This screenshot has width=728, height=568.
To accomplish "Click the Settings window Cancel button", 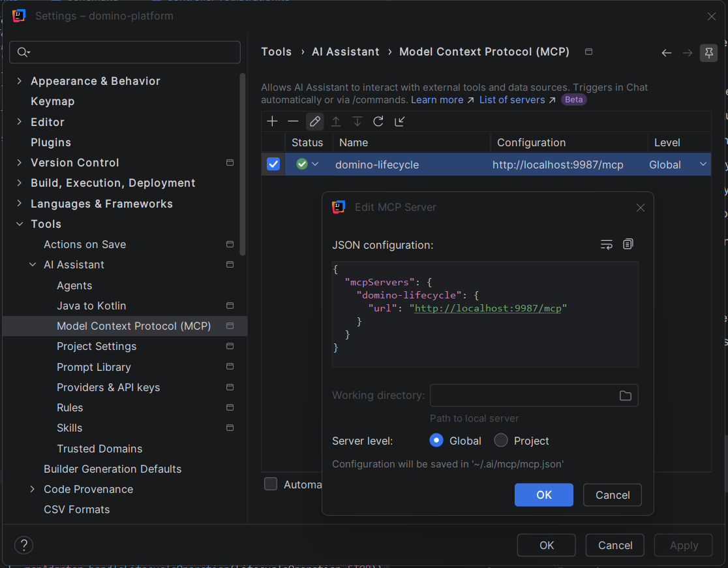I will [614, 544].
